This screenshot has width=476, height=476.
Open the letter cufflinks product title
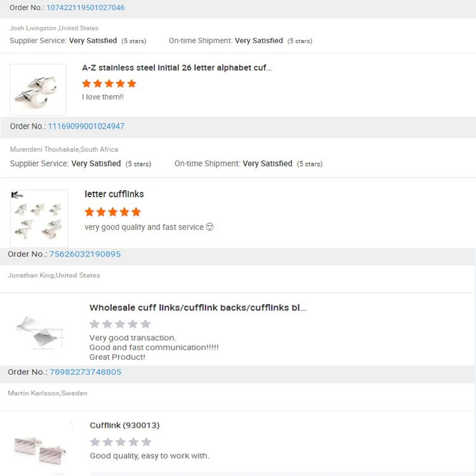114,194
